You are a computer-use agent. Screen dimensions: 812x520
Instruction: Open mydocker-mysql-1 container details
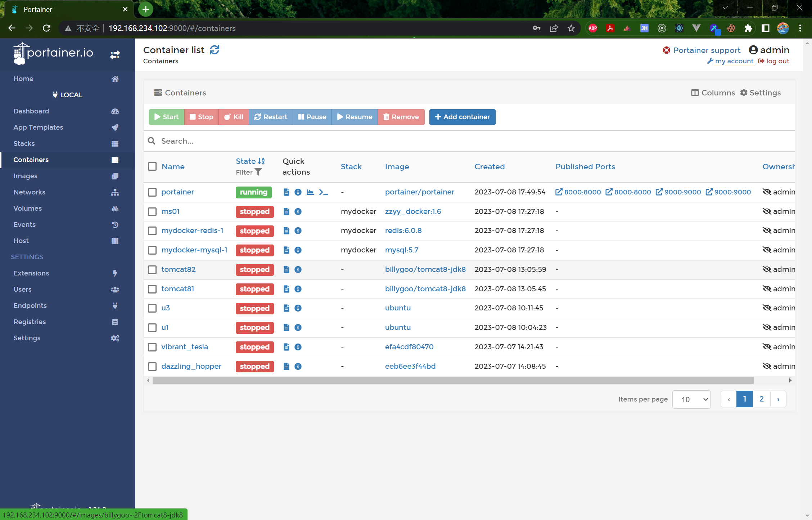[194, 250]
